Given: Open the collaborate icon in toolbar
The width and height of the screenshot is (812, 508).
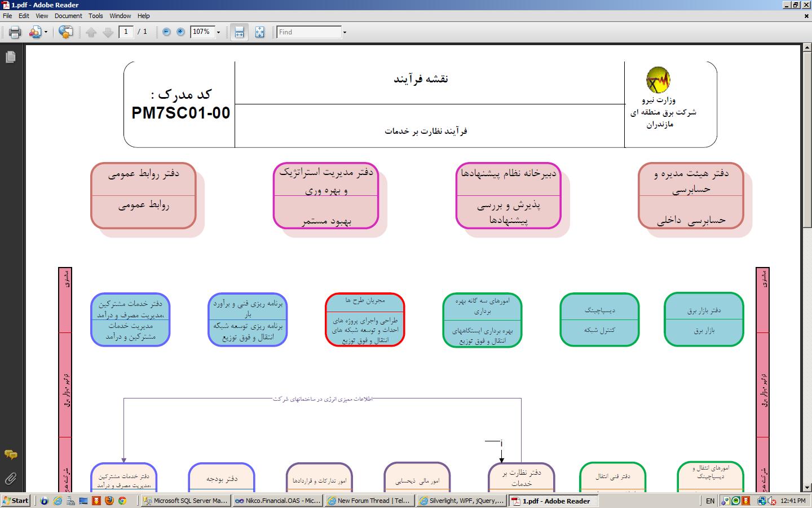Looking at the screenshot, I should [35, 32].
